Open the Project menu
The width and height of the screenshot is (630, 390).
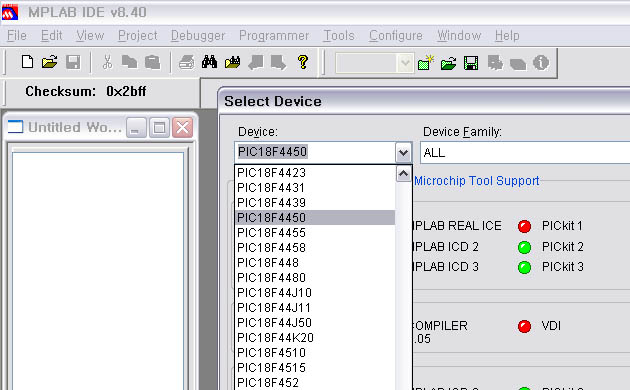pyautogui.click(x=137, y=35)
